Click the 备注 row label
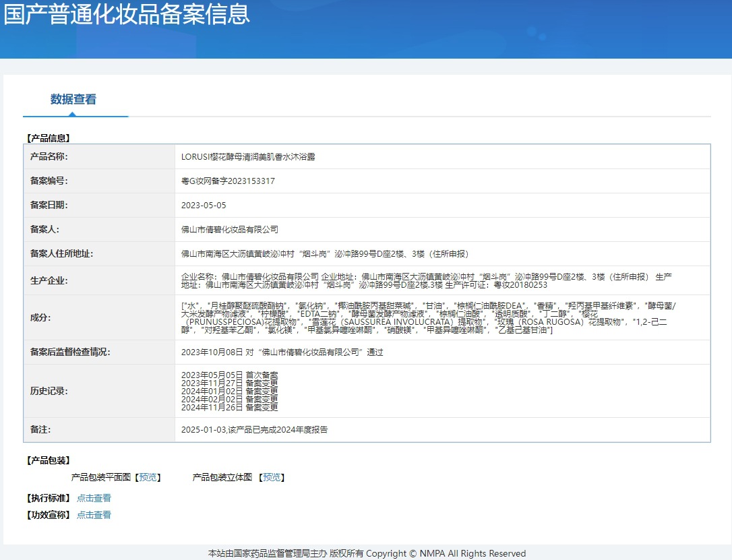The height and width of the screenshot is (560, 732). [40, 430]
